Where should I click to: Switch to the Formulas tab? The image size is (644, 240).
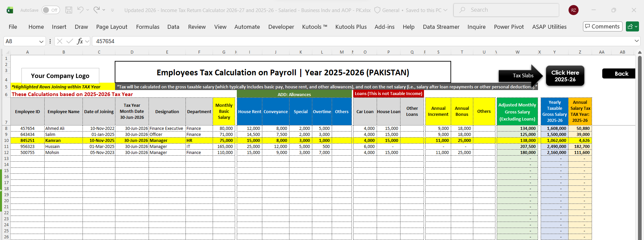[148, 27]
